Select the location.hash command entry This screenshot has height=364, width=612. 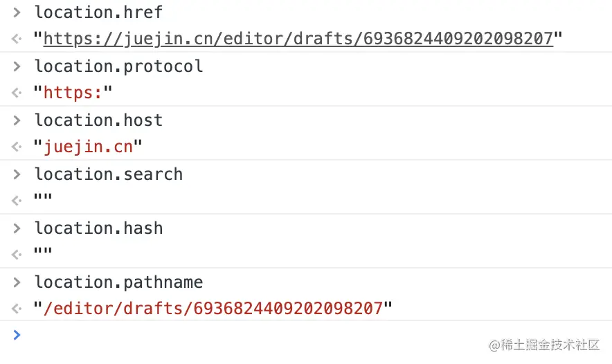[x=98, y=228]
